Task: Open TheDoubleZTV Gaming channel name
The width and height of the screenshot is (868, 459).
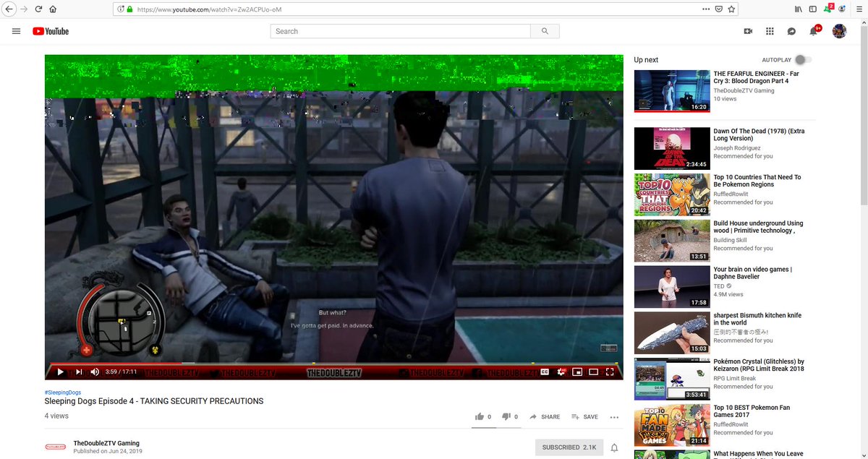Action: click(x=106, y=443)
